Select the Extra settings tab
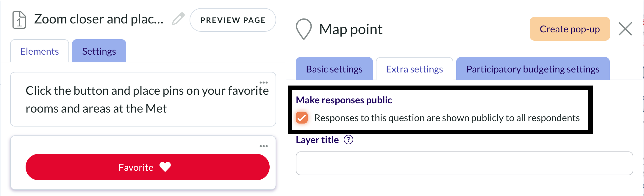644x196 pixels. [x=415, y=69]
